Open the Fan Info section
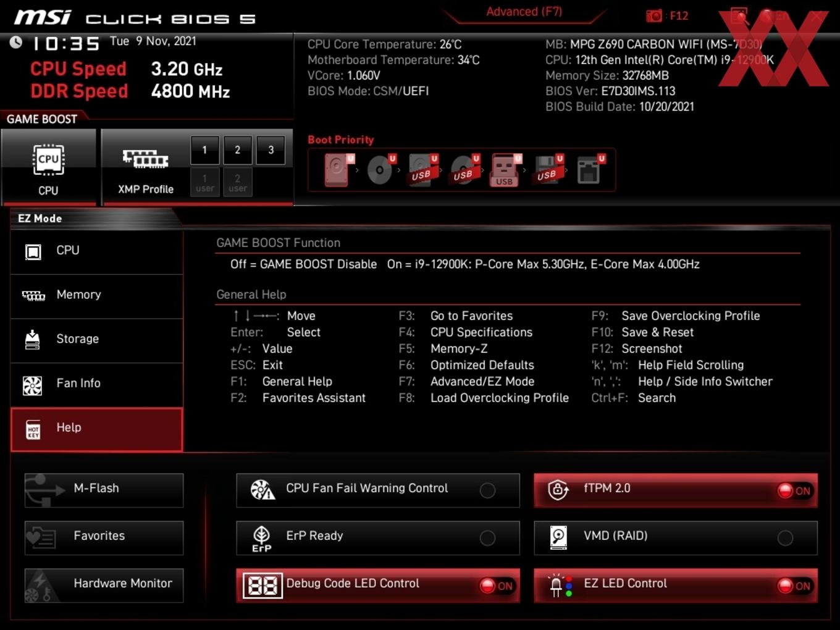Viewport: 840px width, 630px height. click(x=97, y=385)
